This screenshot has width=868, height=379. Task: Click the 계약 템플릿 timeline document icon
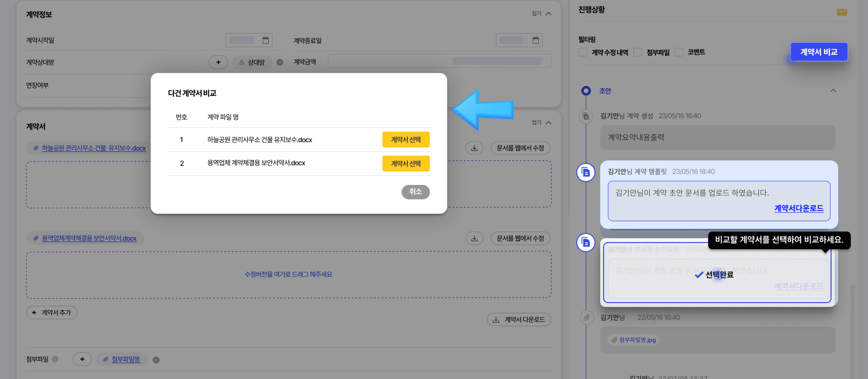click(x=586, y=172)
